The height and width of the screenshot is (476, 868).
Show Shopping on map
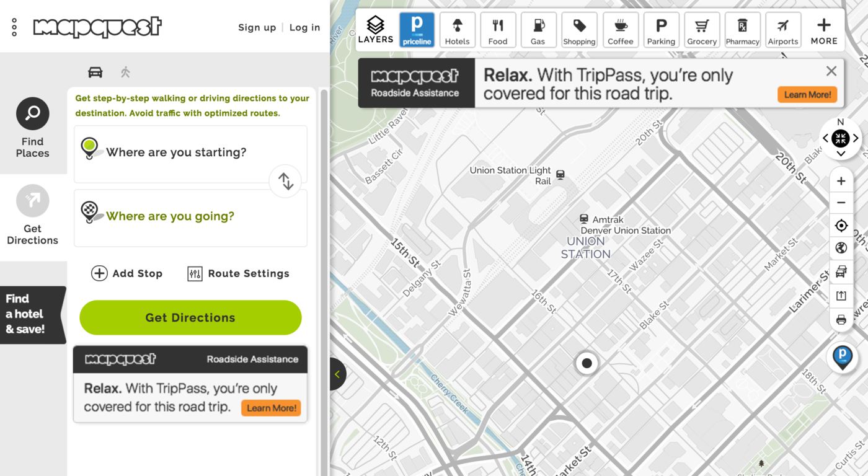click(x=579, y=30)
